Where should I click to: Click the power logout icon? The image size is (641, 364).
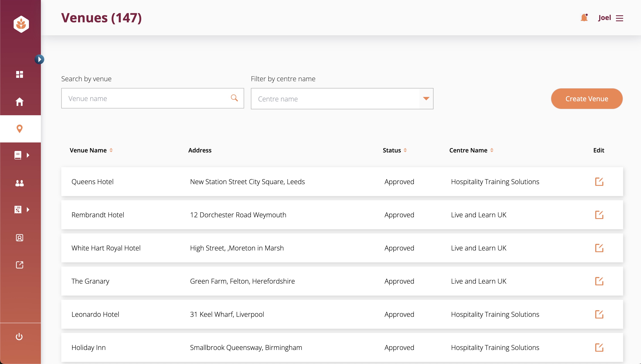pyautogui.click(x=19, y=337)
